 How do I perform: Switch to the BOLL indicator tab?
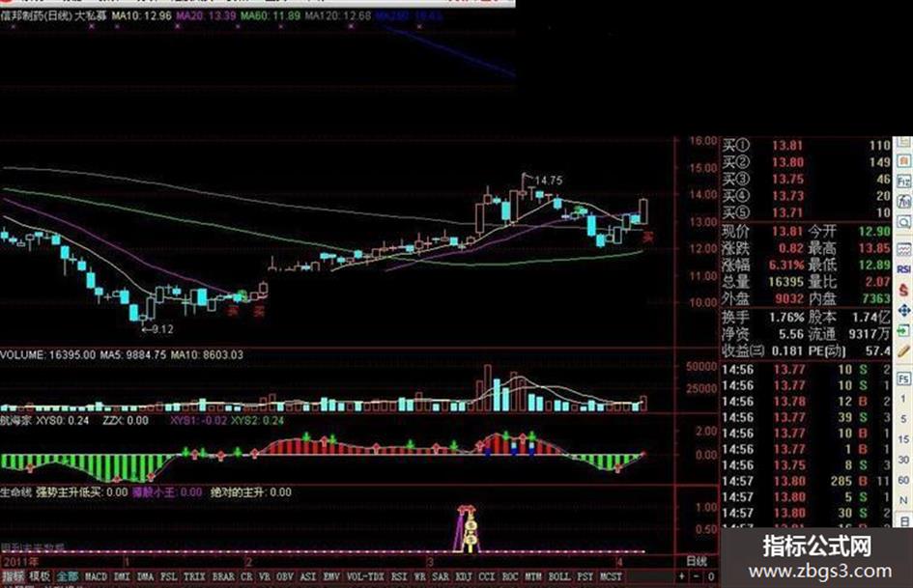[559, 576]
